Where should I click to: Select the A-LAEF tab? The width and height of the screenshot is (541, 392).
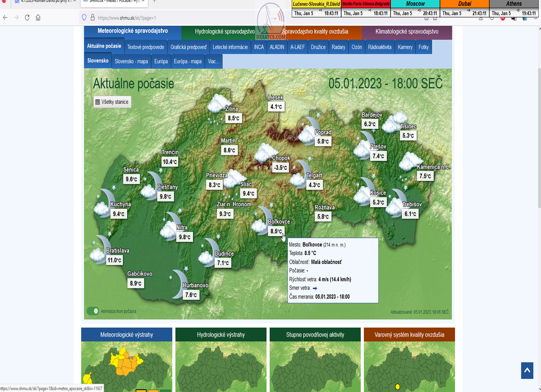pyautogui.click(x=298, y=47)
